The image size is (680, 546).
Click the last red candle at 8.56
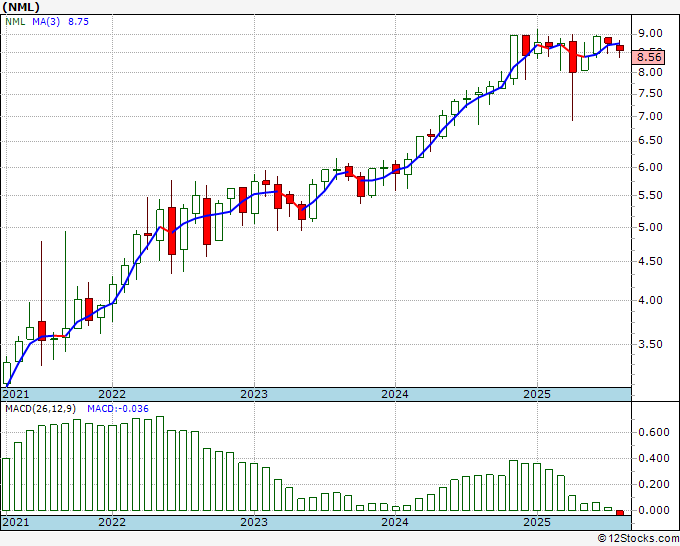[620, 48]
